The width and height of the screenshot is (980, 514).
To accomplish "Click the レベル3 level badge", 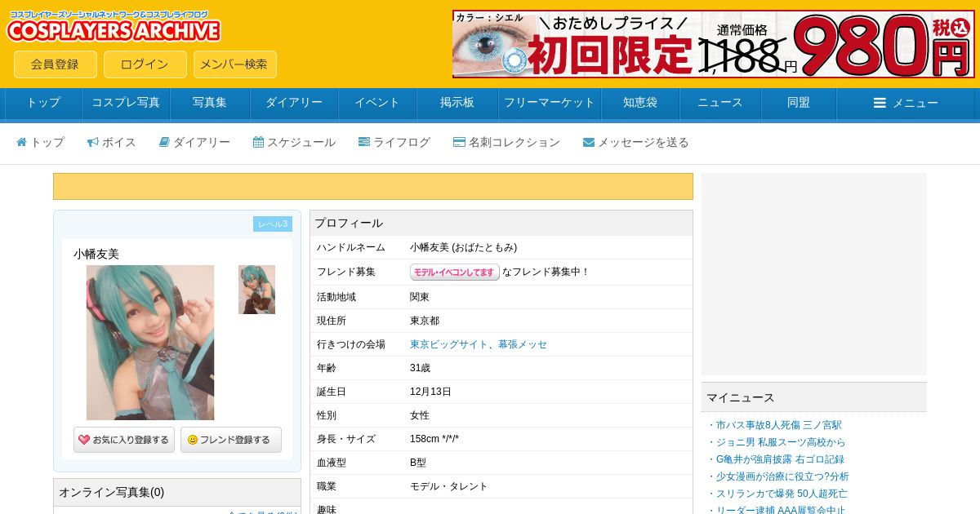I will tap(273, 224).
